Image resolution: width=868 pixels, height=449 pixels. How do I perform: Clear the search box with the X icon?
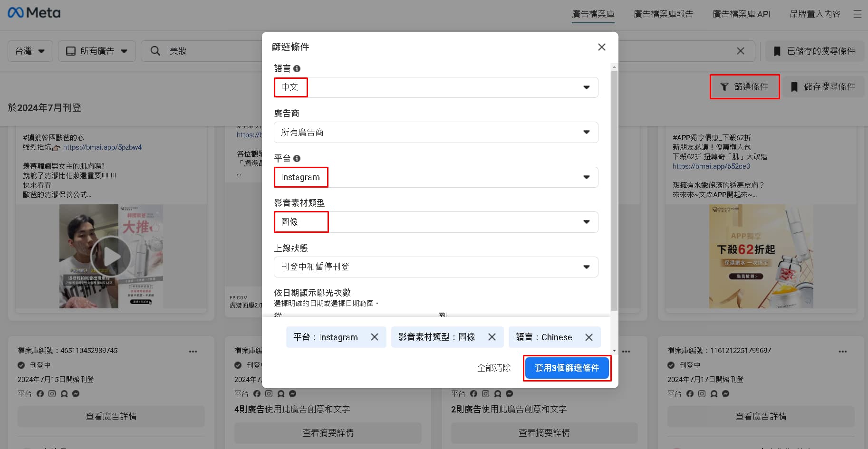tap(741, 51)
